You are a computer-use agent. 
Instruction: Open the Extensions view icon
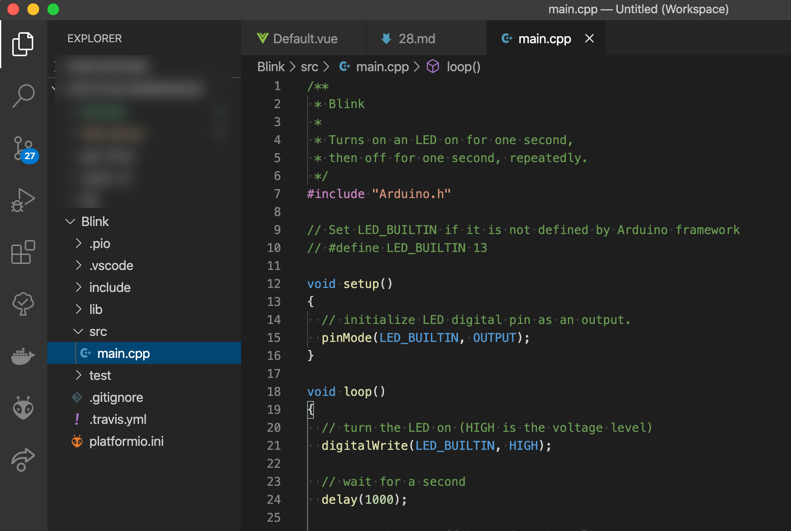point(23,253)
